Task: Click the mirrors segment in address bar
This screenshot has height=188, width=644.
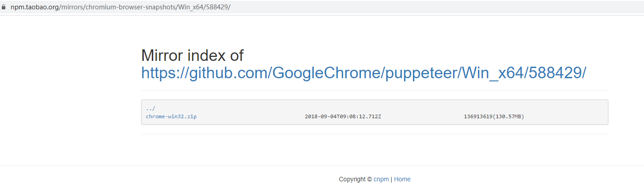Action: click(71, 7)
